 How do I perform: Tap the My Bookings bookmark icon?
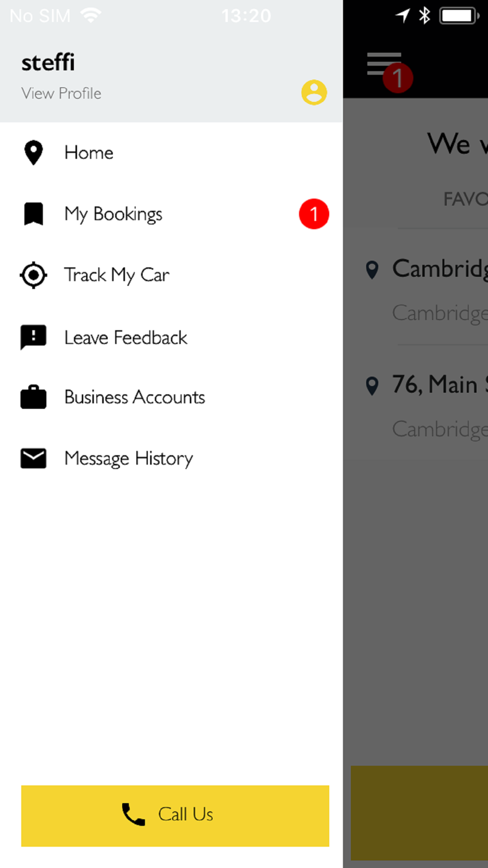33,214
